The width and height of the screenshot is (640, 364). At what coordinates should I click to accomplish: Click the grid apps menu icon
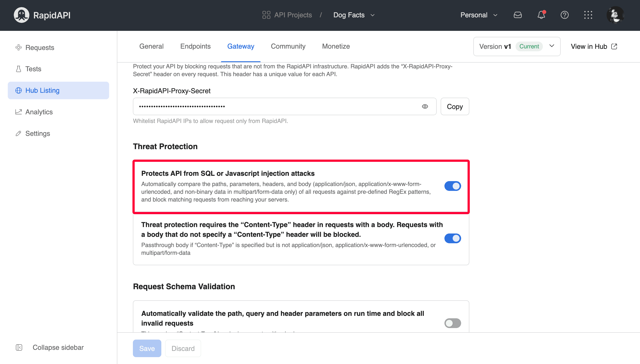point(588,15)
